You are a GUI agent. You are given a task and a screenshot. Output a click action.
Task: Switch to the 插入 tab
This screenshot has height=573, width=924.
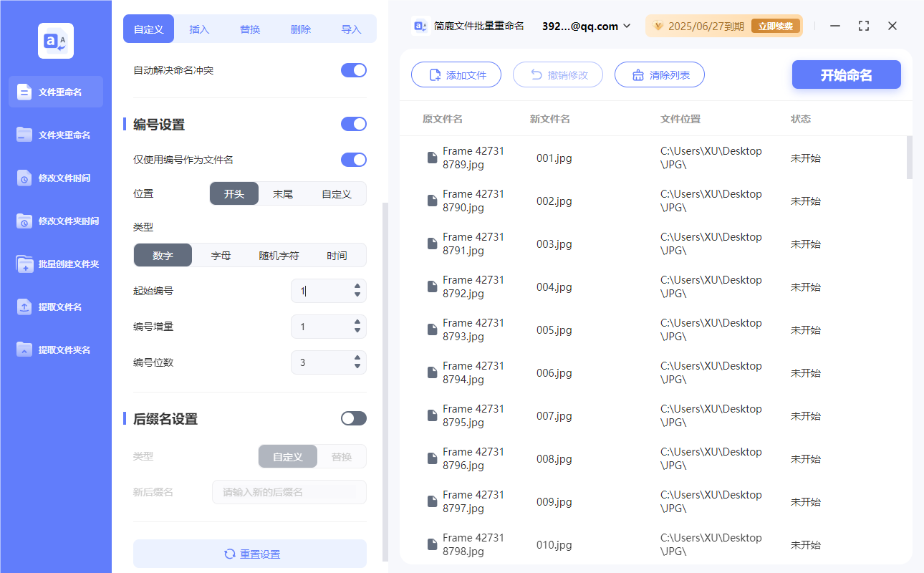pos(198,29)
